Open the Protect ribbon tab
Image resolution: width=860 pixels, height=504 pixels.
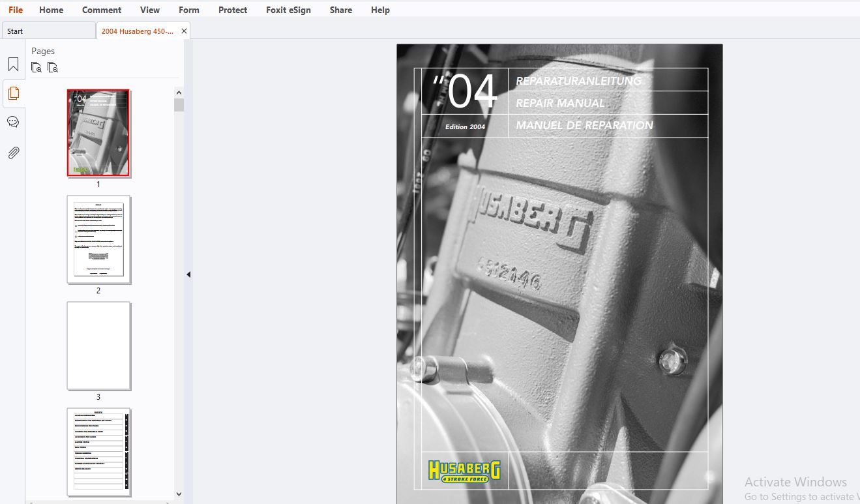[233, 10]
